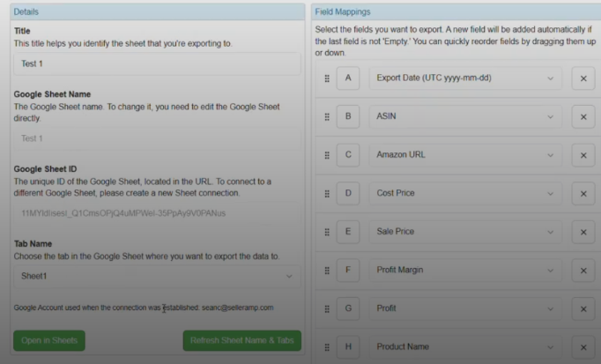Screen dimensions: 601x364
Task: Remove the Sale Price field mapping
Action: [x=583, y=232]
